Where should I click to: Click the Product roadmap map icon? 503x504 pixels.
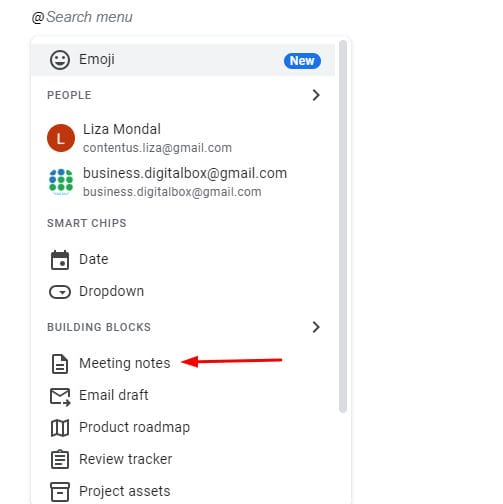(60, 428)
